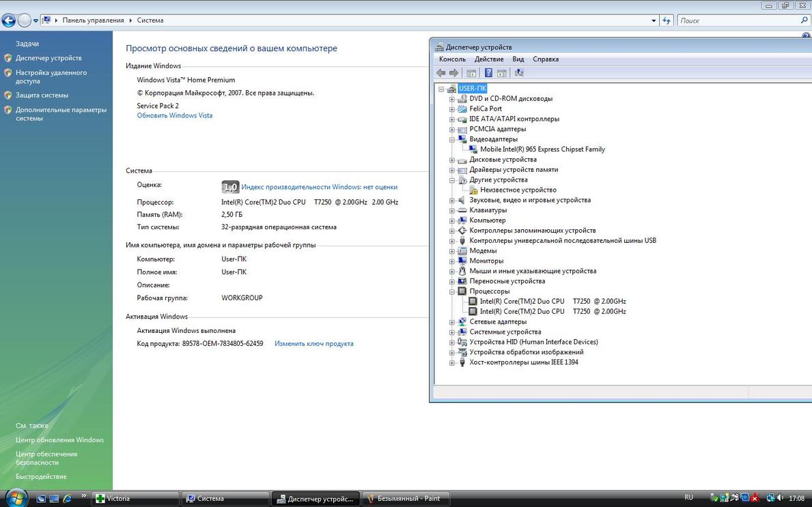Image resolution: width=812 pixels, height=507 pixels.
Task: Launch Internet Explorer from Quick Launch
Action: point(67,499)
